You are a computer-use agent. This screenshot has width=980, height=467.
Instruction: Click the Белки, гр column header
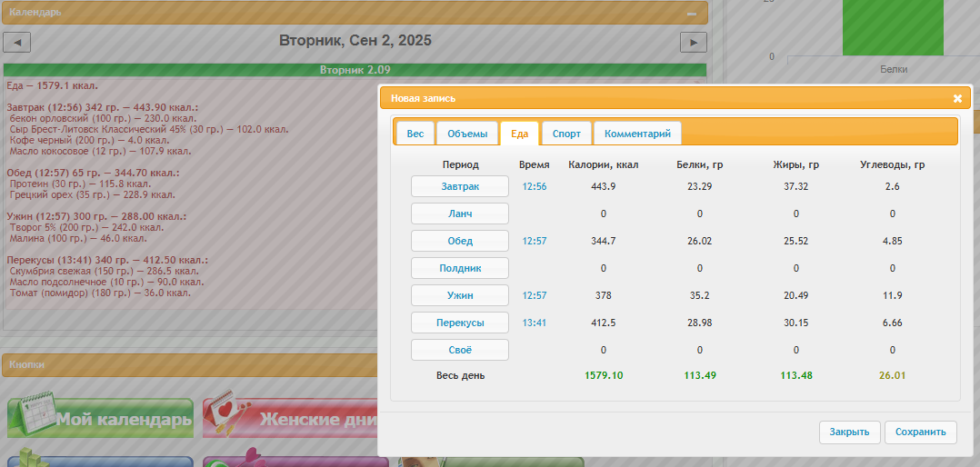click(699, 164)
